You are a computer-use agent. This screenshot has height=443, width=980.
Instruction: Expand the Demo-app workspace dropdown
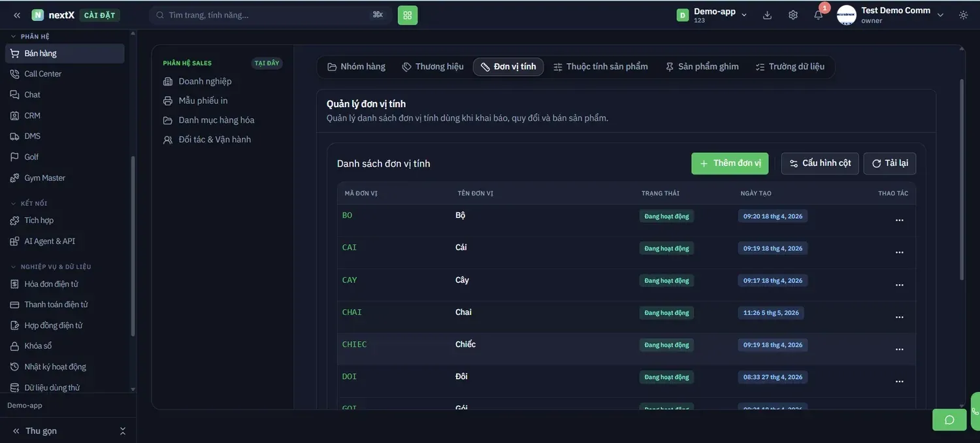tap(712, 15)
